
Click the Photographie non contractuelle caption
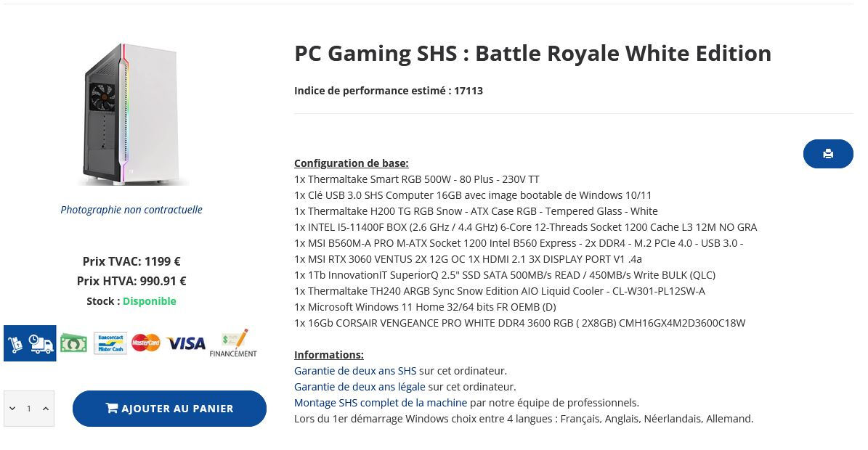click(x=131, y=210)
